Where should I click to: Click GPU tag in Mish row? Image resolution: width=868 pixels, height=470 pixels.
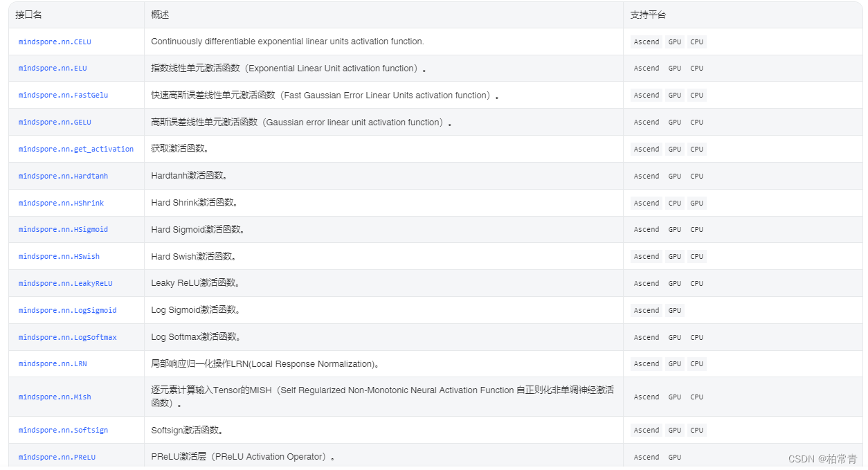pyautogui.click(x=675, y=397)
